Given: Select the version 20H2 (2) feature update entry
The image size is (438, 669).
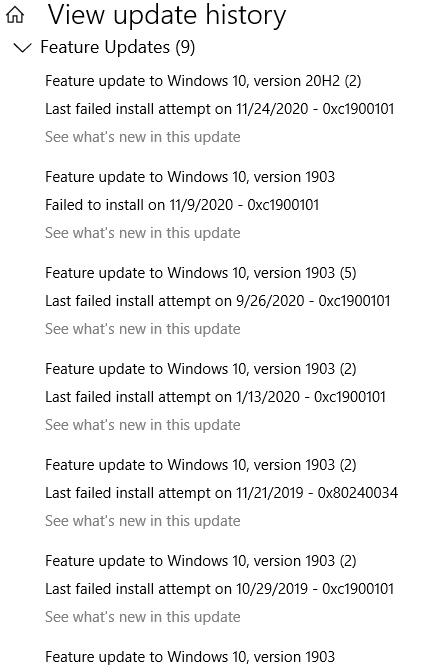Looking at the screenshot, I should click(x=203, y=81).
